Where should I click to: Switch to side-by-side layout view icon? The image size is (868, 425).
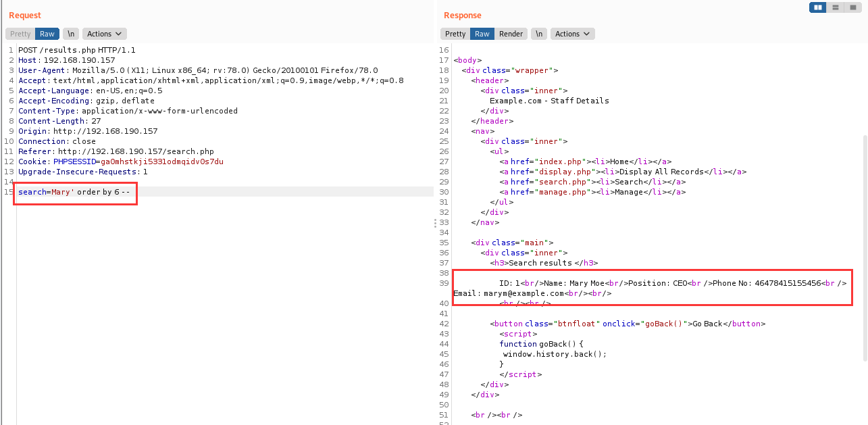coord(818,7)
